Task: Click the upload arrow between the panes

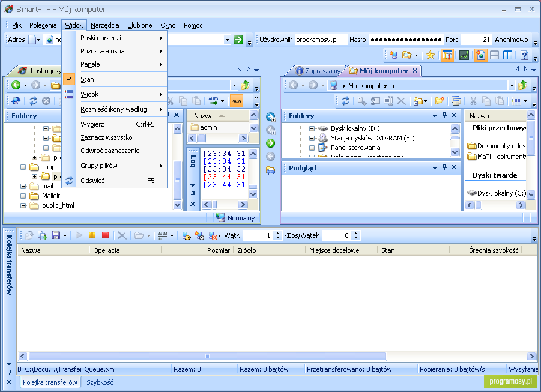Action: click(x=270, y=143)
